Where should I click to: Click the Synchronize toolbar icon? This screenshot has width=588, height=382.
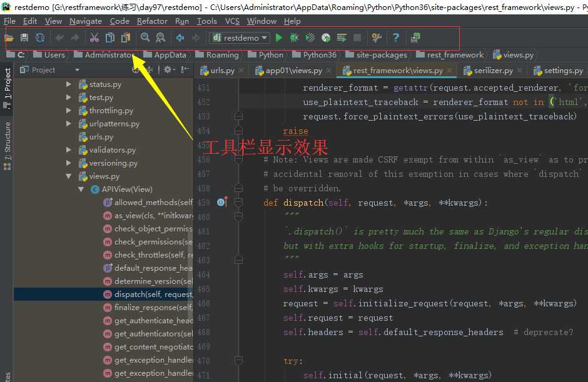40,38
